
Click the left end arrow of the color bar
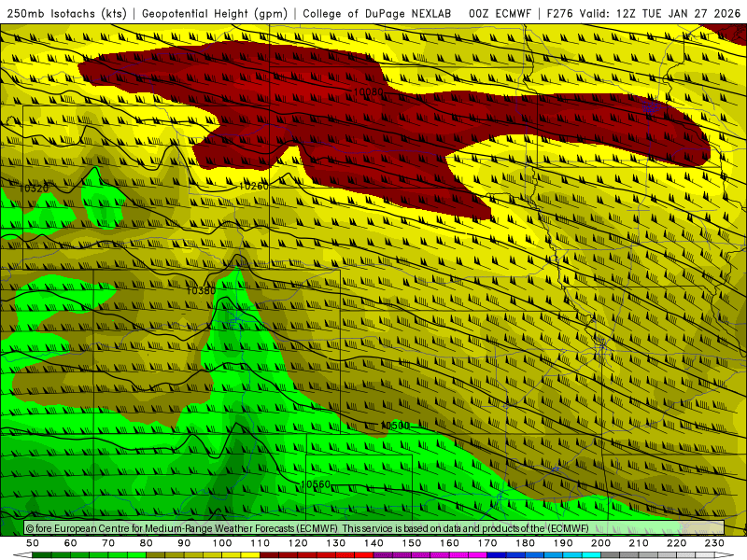tap(22, 555)
